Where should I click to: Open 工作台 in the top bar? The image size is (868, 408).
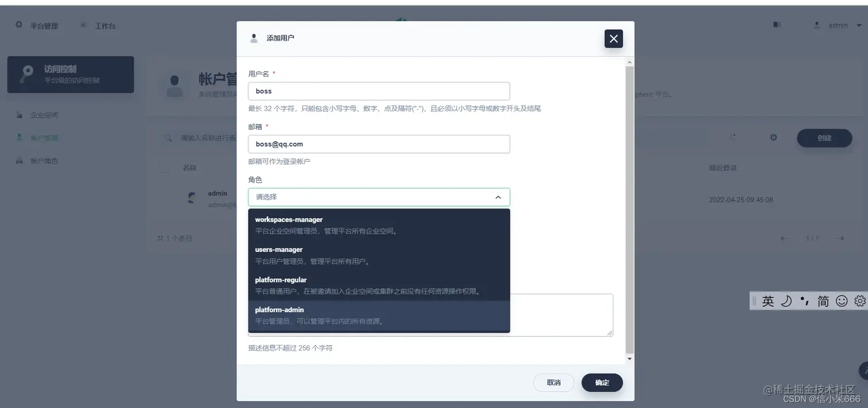105,26
